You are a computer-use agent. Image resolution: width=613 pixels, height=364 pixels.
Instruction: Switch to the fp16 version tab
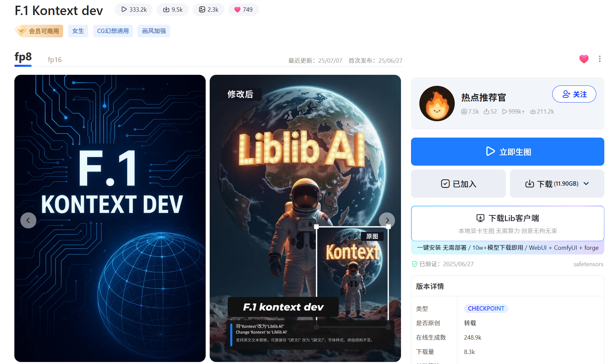55,60
